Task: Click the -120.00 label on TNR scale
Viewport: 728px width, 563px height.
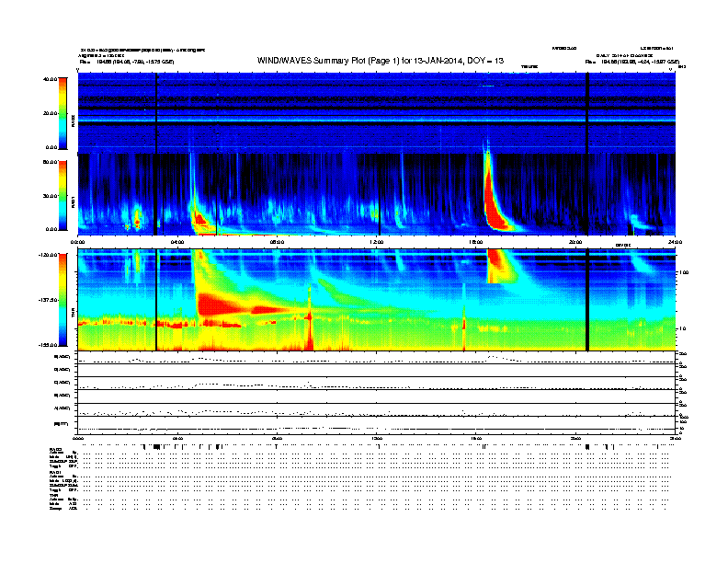Action: tap(48, 255)
